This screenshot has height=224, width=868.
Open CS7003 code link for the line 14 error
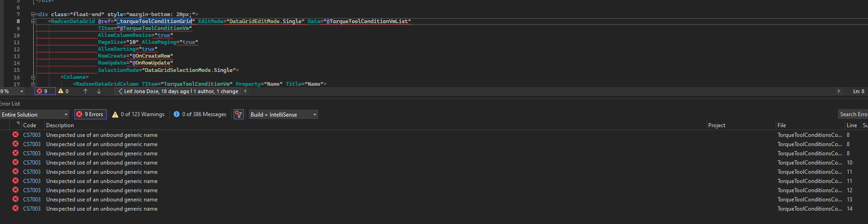[32, 209]
